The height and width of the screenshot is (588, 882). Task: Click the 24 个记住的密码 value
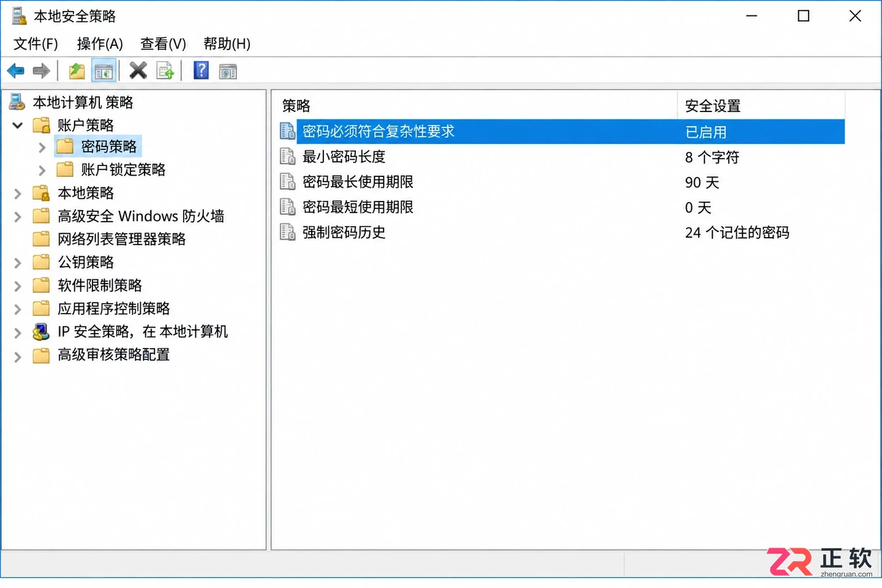tap(737, 232)
